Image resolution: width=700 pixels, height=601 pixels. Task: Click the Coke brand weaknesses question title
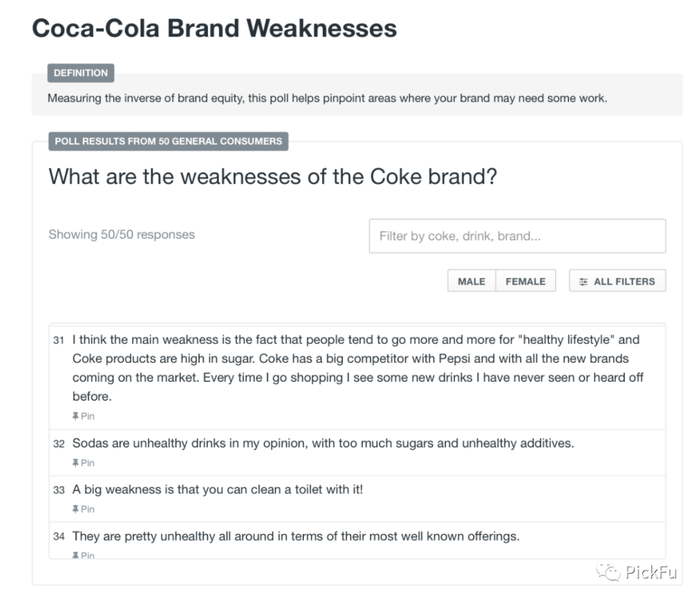(273, 176)
